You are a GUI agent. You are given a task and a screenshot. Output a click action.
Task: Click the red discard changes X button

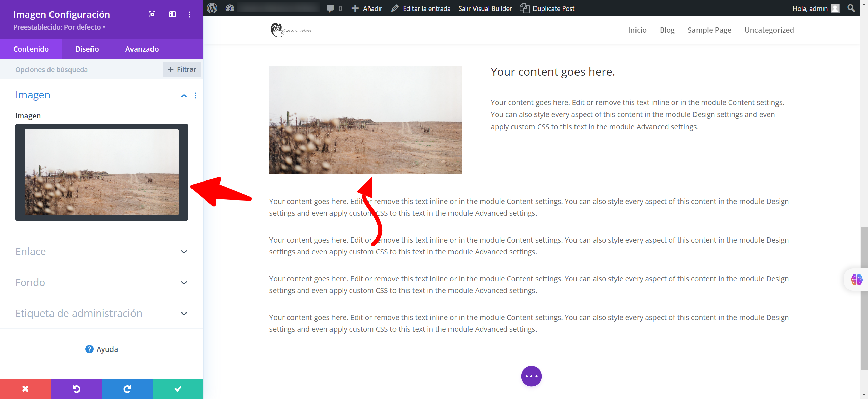click(25, 389)
